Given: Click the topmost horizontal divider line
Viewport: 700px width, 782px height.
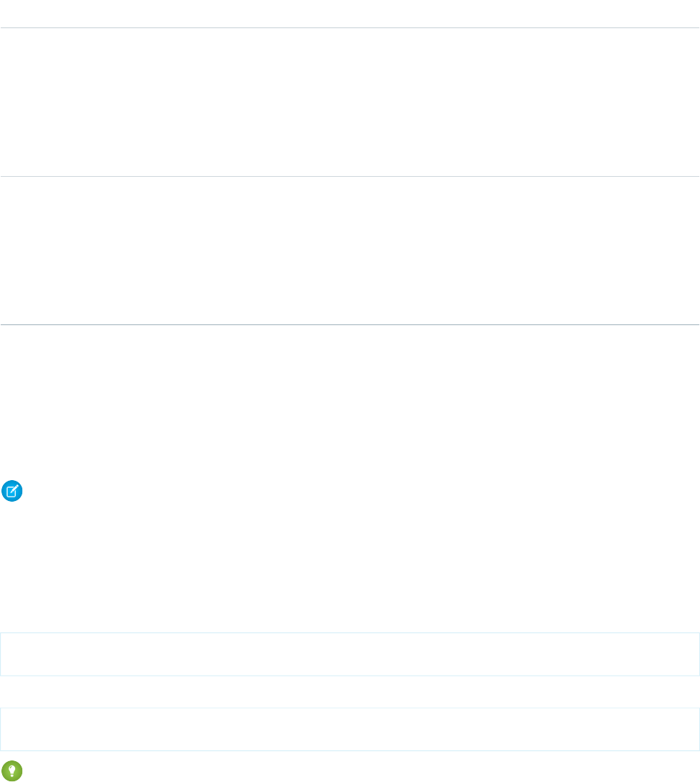Looking at the screenshot, I should click(x=350, y=28).
